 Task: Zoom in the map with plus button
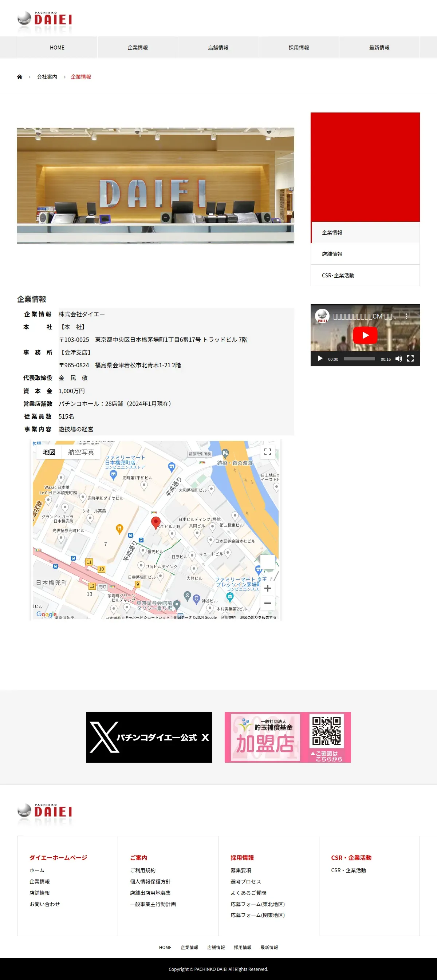pos(268,588)
